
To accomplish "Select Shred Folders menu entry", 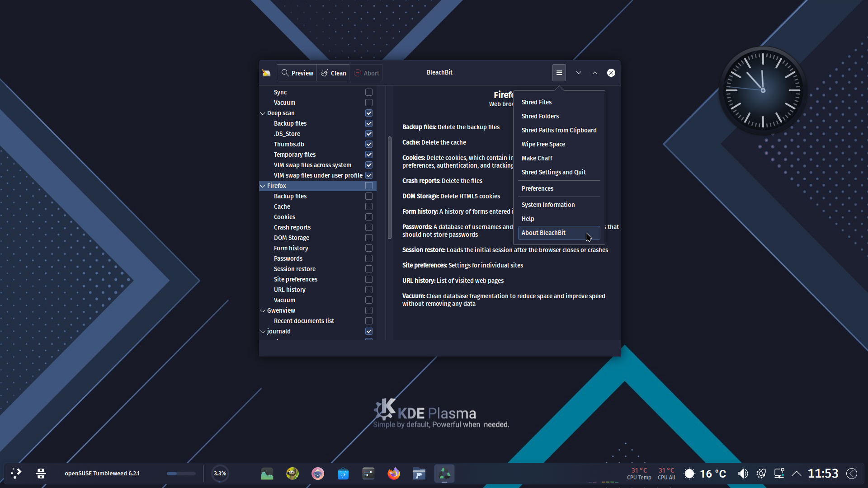I will tap(559, 116).
